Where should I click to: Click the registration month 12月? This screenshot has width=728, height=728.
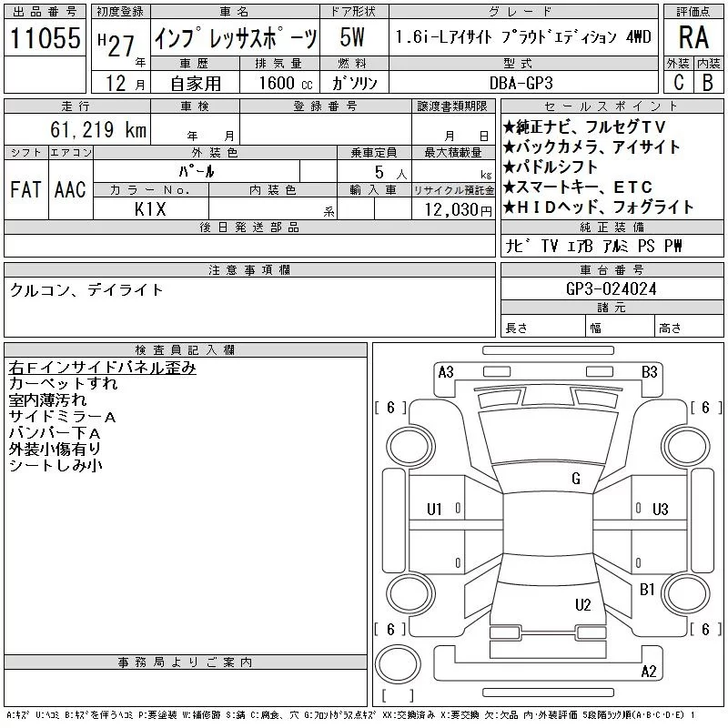coord(126,83)
